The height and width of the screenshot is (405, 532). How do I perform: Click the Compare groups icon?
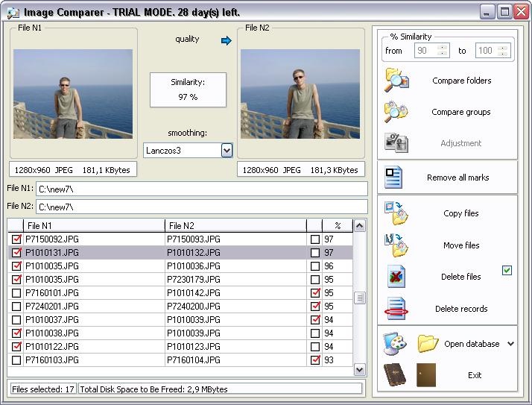[x=396, y=111]
